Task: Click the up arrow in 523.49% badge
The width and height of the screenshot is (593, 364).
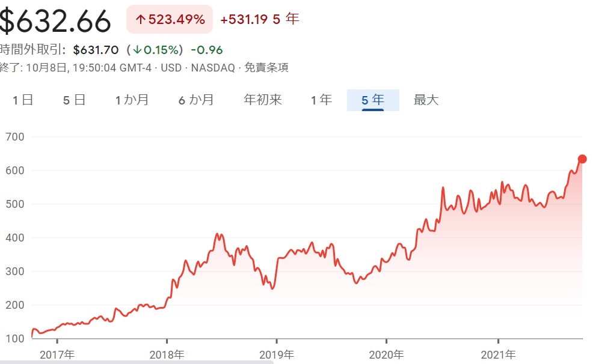Action: pyautogui.click(x=141, y=19)
